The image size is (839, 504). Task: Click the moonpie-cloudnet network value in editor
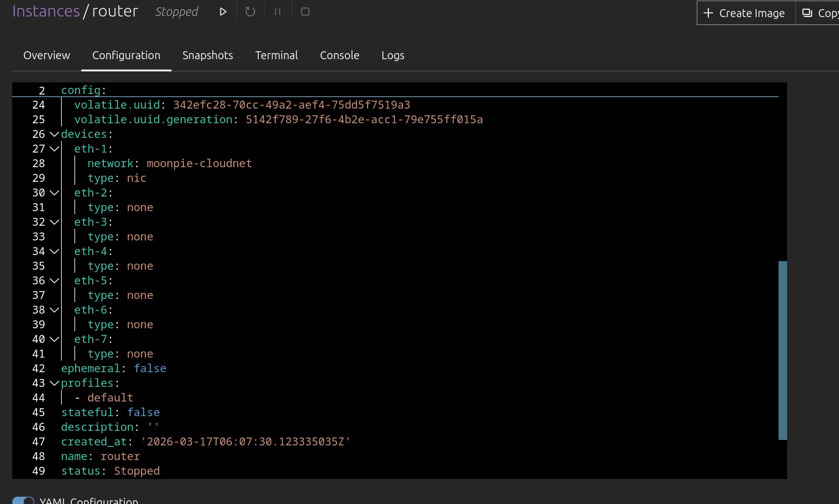(199, 164)
